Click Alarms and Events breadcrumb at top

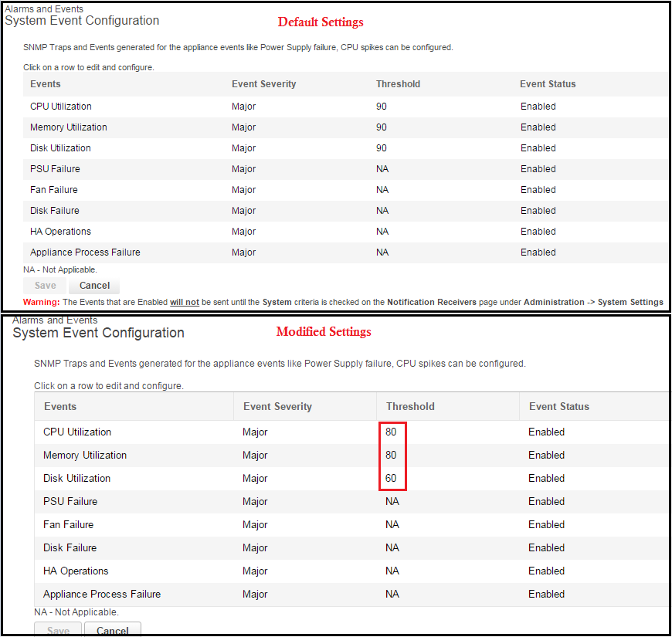44,9
